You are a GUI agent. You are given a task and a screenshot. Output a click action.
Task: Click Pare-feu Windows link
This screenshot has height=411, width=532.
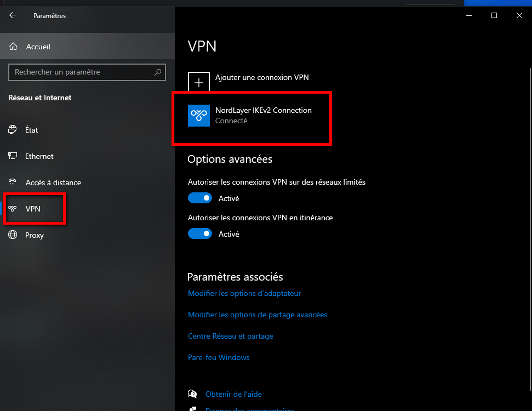point(219,357)
